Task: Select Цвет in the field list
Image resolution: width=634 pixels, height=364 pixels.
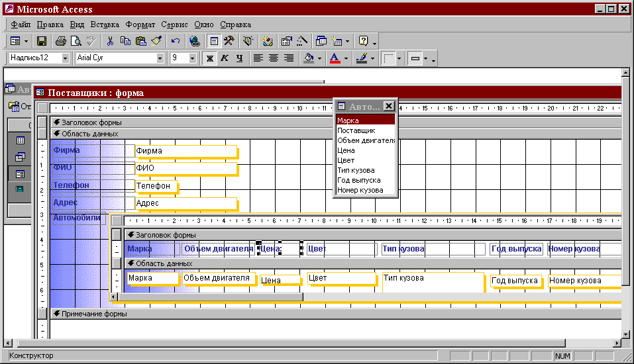Action: 365,160
